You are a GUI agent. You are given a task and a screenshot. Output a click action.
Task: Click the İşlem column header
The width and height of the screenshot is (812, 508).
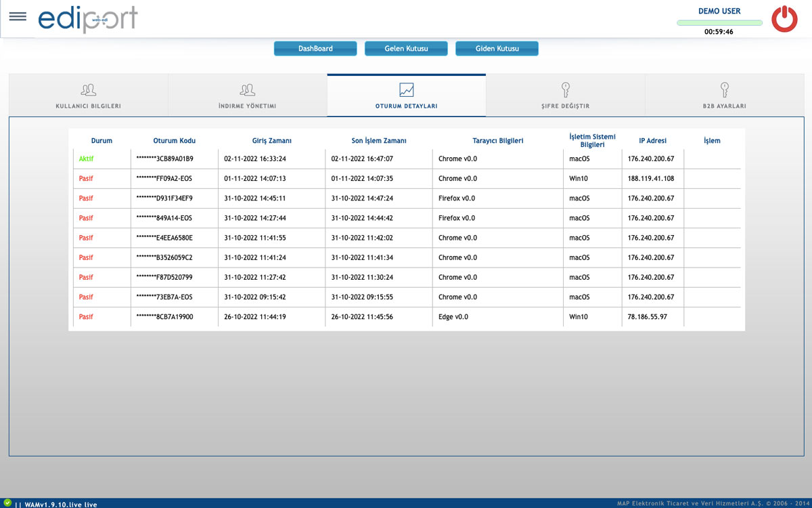[x=712, y=141]
